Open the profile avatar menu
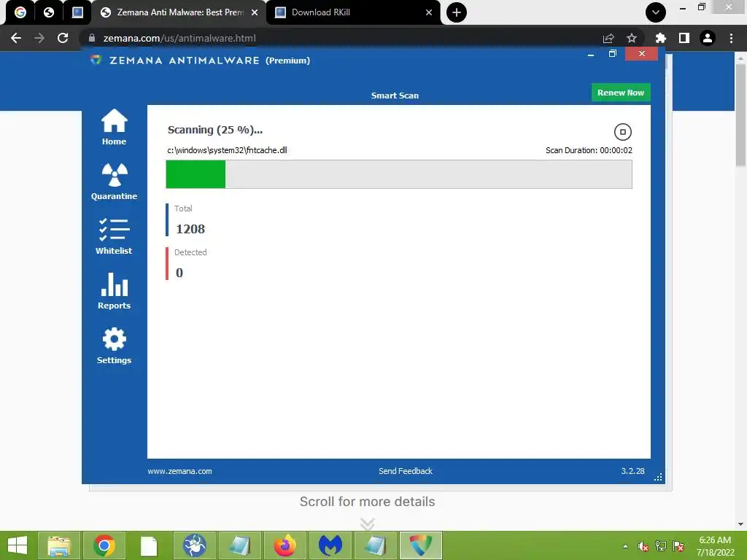The height and width of the screenshot is (560, 747). 708,38
